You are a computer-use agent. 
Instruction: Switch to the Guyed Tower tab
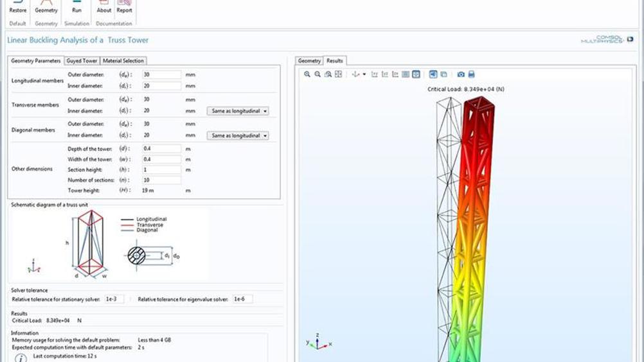(x=82, y=61)
